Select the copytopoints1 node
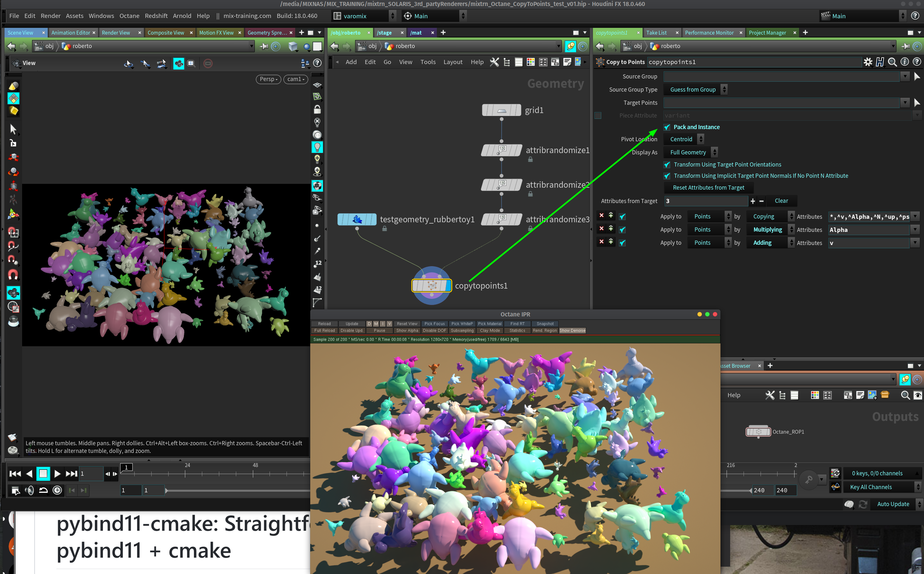The width and height of the screenshot is (924, 574). 431,285
